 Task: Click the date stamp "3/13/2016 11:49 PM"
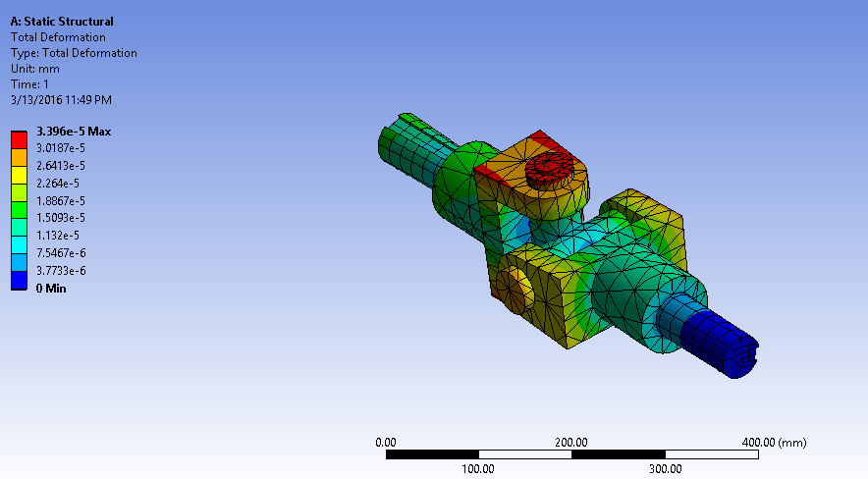tap(61, 100)
